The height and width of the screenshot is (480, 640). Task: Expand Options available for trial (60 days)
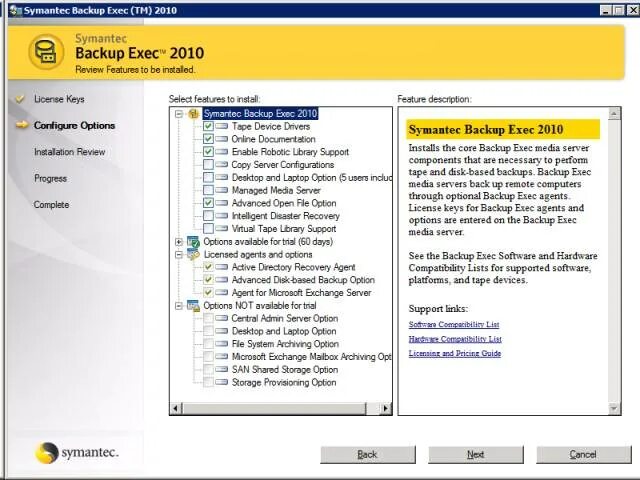pos(178,242)
